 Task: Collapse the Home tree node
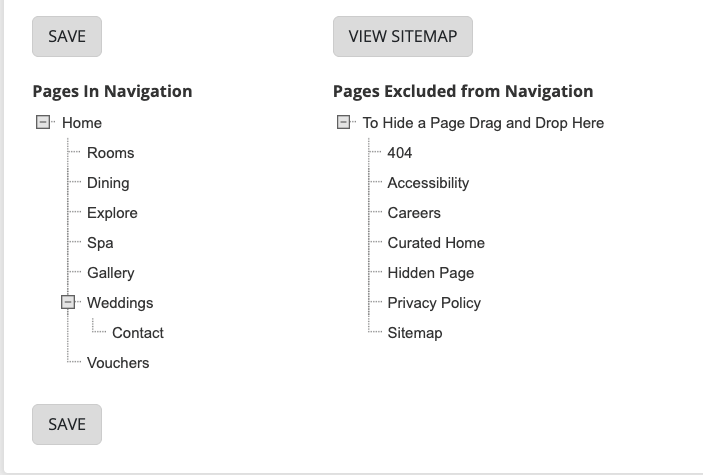(43, 123)
